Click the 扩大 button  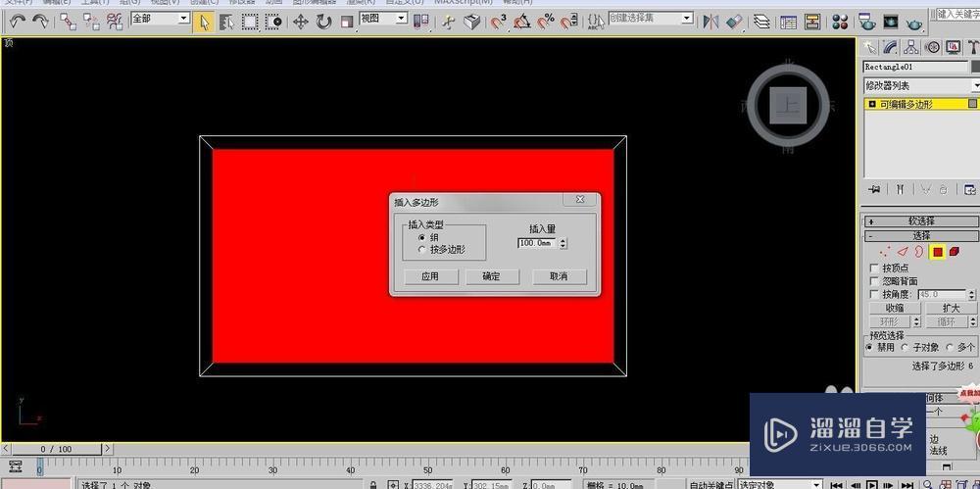point(952,308)
